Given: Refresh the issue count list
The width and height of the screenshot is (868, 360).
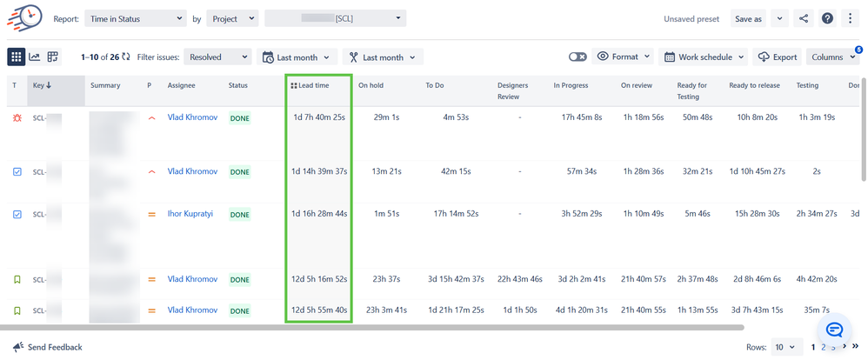Looking at the screenshot, I should coord(126,57).
